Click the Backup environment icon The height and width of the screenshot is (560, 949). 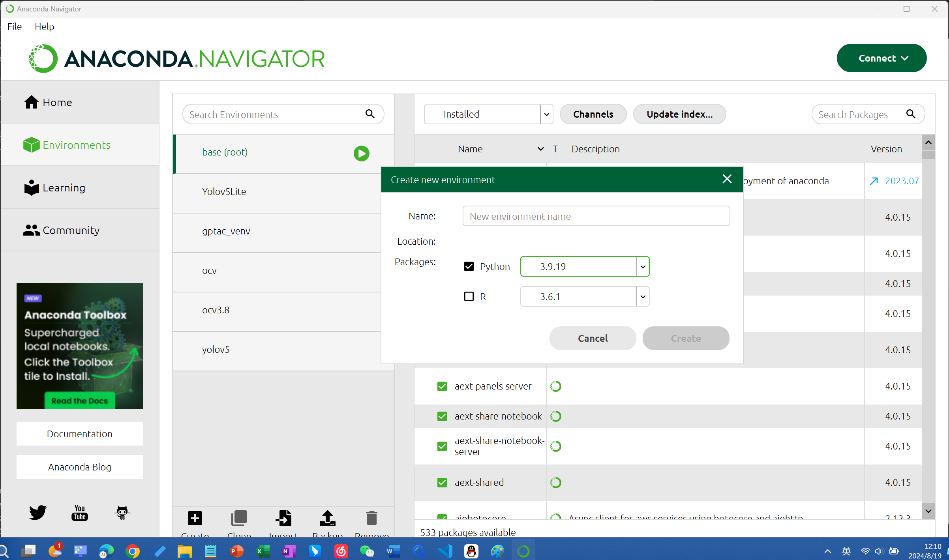328,518
